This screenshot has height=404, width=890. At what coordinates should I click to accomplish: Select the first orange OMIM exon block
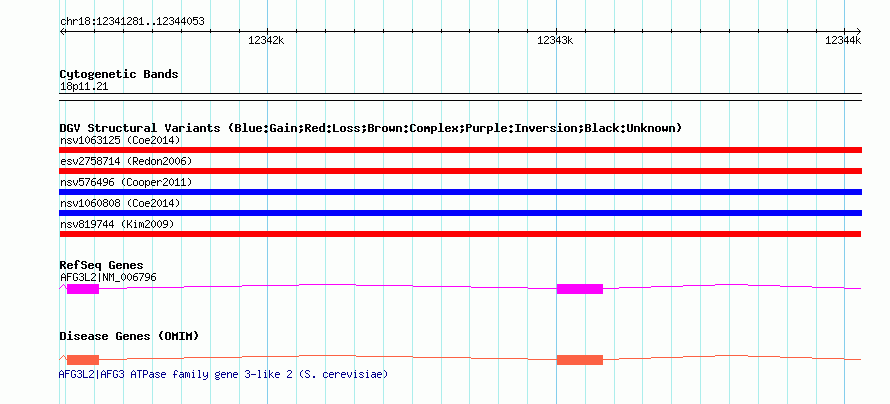coord(83,360)
